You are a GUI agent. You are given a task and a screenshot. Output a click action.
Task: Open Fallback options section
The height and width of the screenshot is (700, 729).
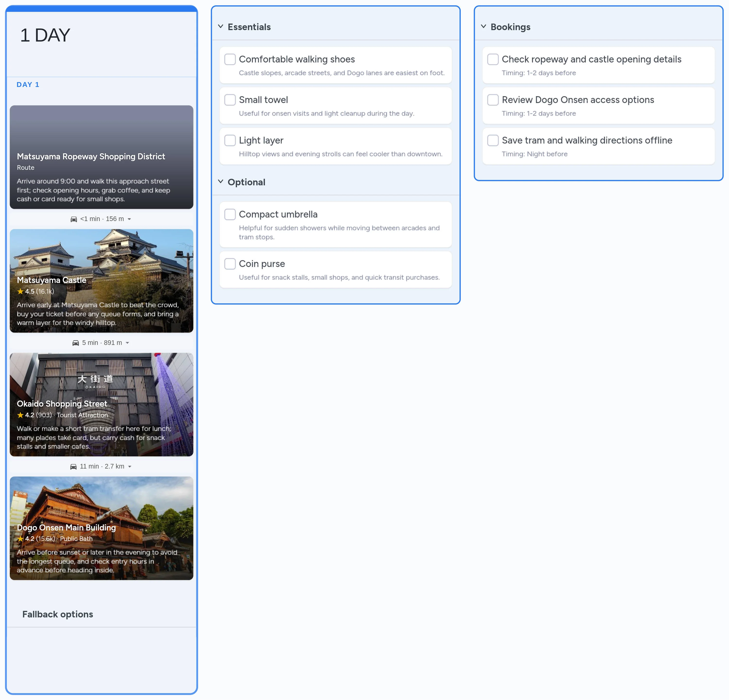coord(58,614)
